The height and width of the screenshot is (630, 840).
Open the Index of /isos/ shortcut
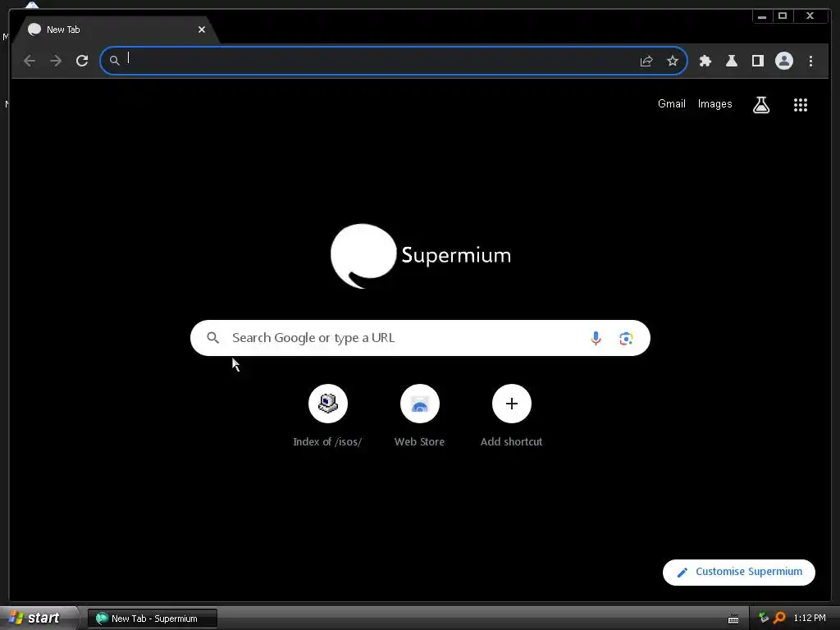[328, 416]
